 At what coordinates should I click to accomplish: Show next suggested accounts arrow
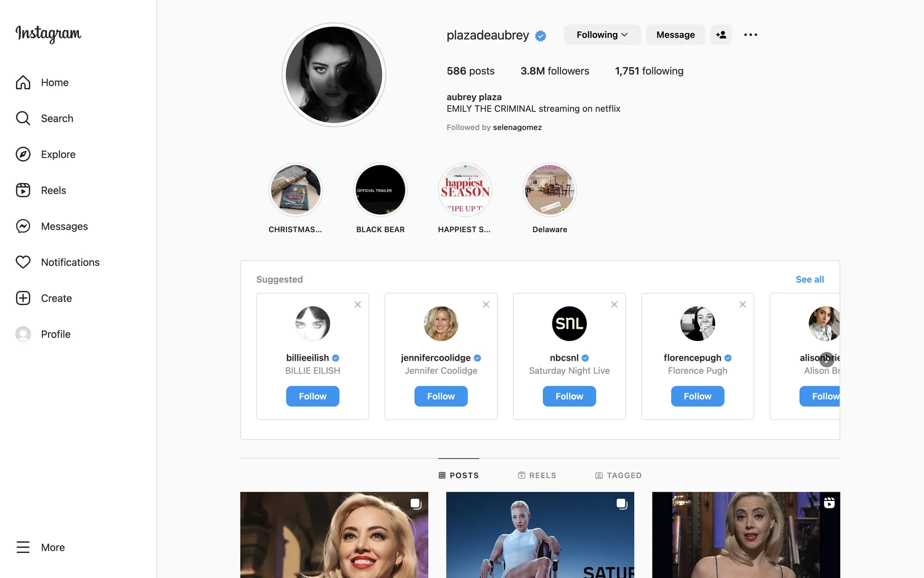point(827,359)
